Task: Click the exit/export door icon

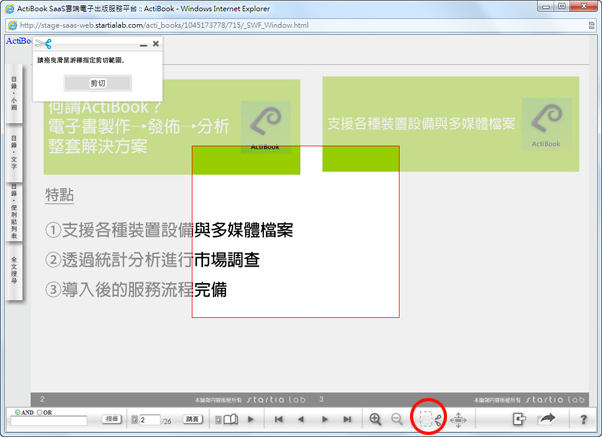Action: point(519,419)
